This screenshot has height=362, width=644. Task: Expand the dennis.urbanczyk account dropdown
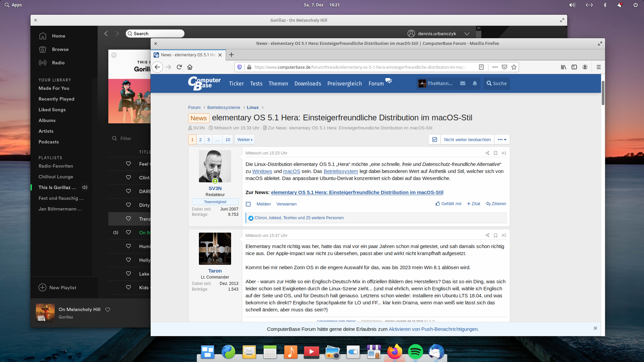pos(467,34)
